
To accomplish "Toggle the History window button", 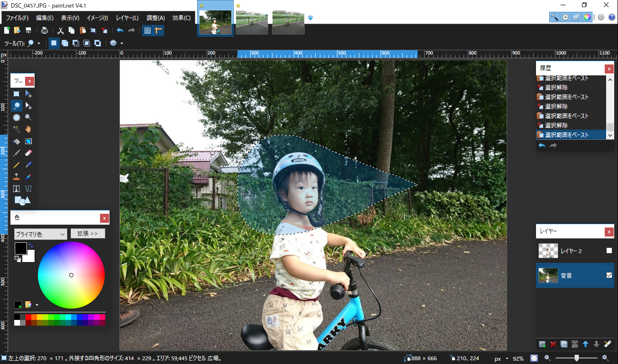I will (x=565, y=18).
